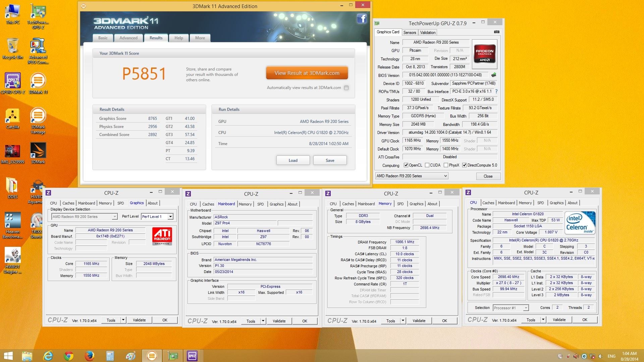This screenshot has height=362, width=644.
Task: Open HWBOT Unigine desktop icon
Action: click(x=13, y=260)
